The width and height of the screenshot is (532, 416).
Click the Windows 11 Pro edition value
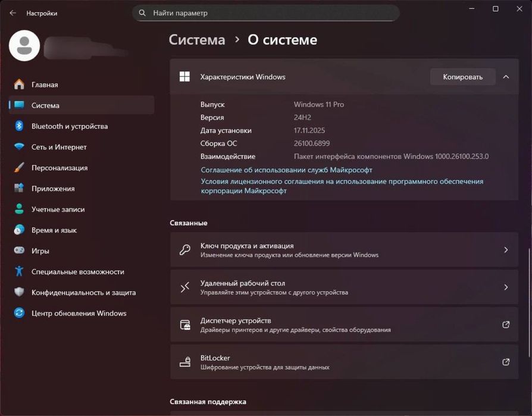pyautogui.click(x=318, y=105)
